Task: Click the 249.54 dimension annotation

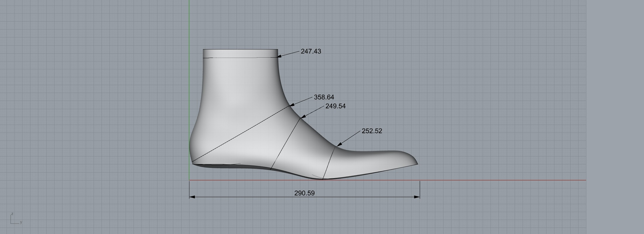Action: 335,106
